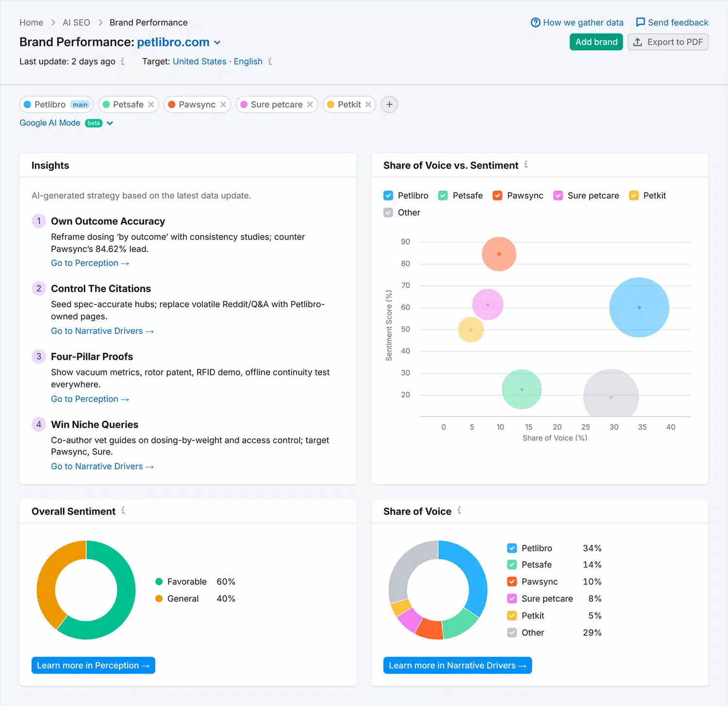Click the info icon next to Last update

point(122,62)
